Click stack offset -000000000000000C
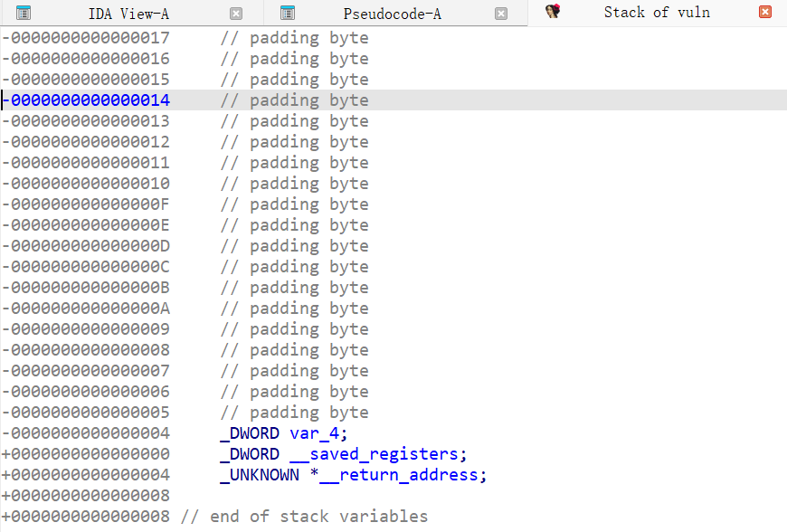 point(86,267)
